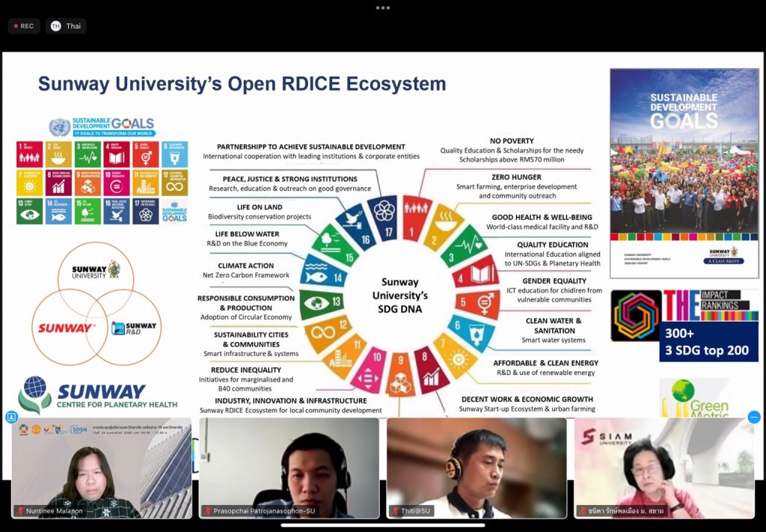Viewport: 766px width, 532px height.
Task: Click "Net Zero Carbon Framework" text
Action: (x=245, y=275)
